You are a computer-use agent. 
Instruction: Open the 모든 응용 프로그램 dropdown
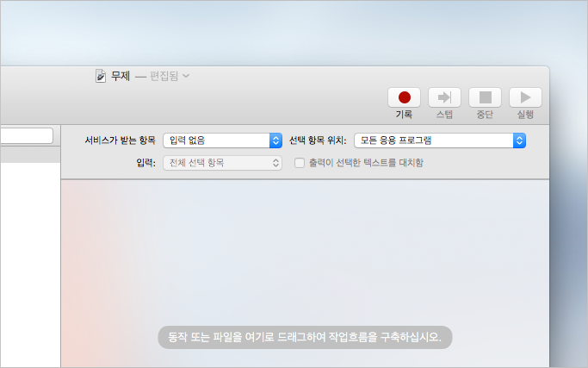click(440, 140)
